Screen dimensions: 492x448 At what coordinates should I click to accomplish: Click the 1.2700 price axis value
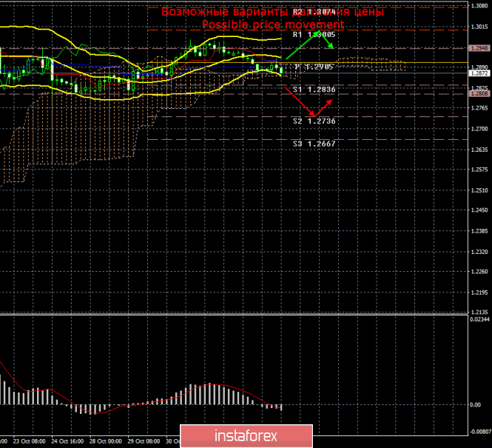[479, 129]
